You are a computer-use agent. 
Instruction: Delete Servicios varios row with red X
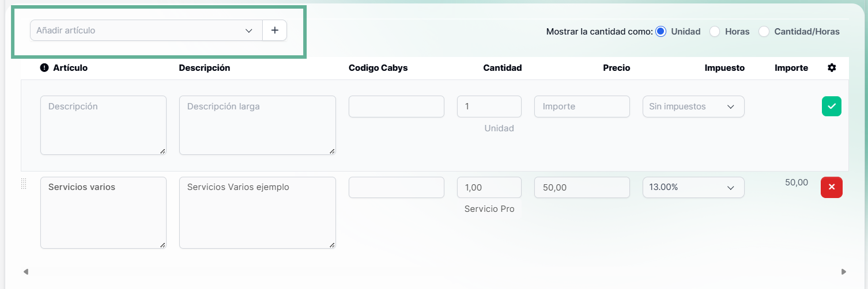(x=831, y=187)
